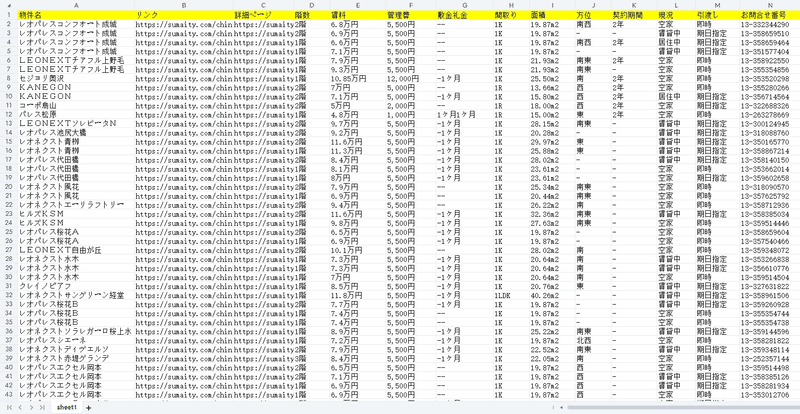This screenshot has height=414, width=800.
Task: Select row 40 header
Action: tap(9, 368)
